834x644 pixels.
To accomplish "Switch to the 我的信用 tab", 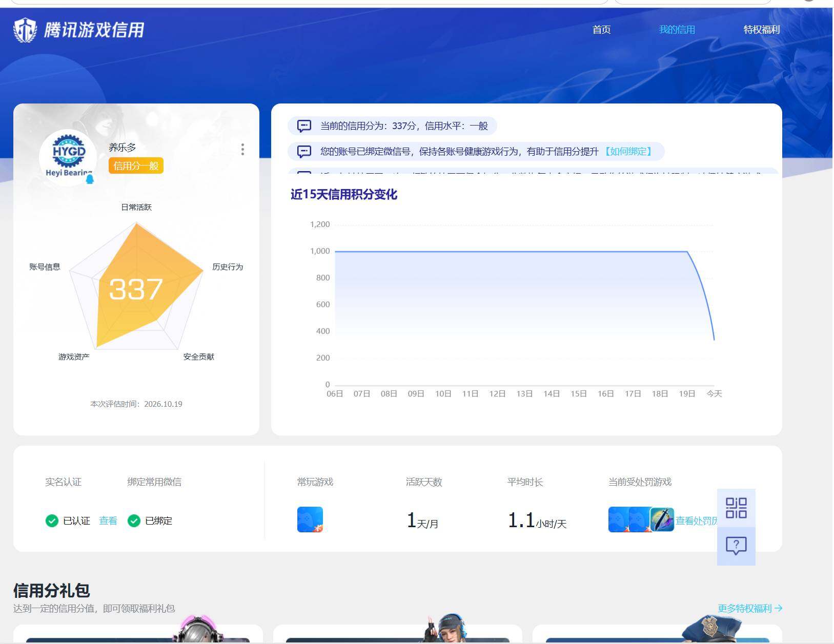I will [677, 30].
